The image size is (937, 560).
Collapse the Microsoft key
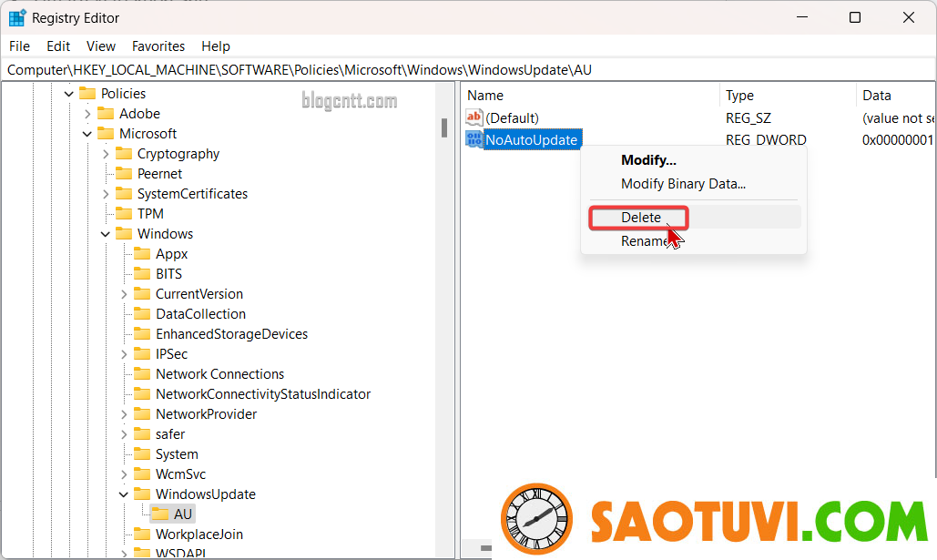pos(87,134)
